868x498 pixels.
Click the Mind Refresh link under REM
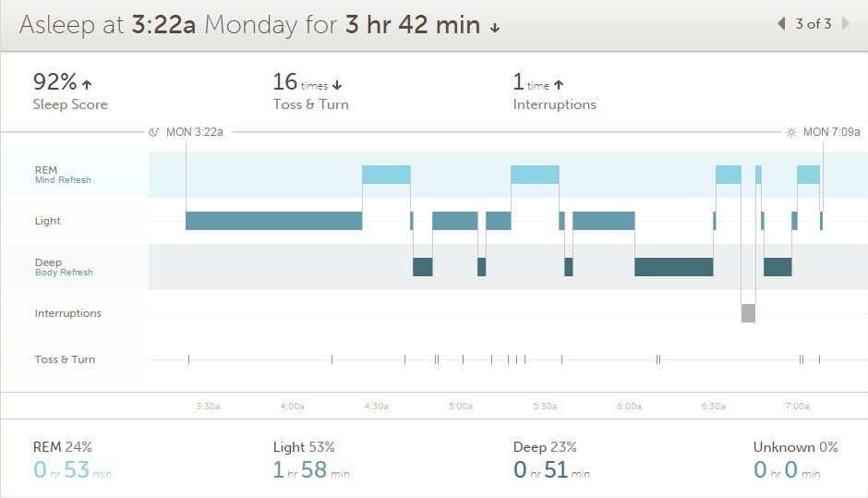point(63,180)
